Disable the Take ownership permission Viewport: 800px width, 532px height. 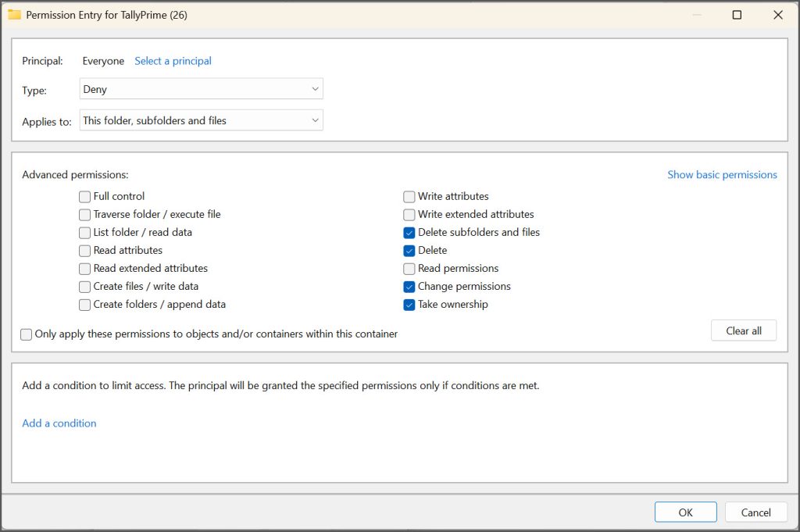tap(409, 305)
